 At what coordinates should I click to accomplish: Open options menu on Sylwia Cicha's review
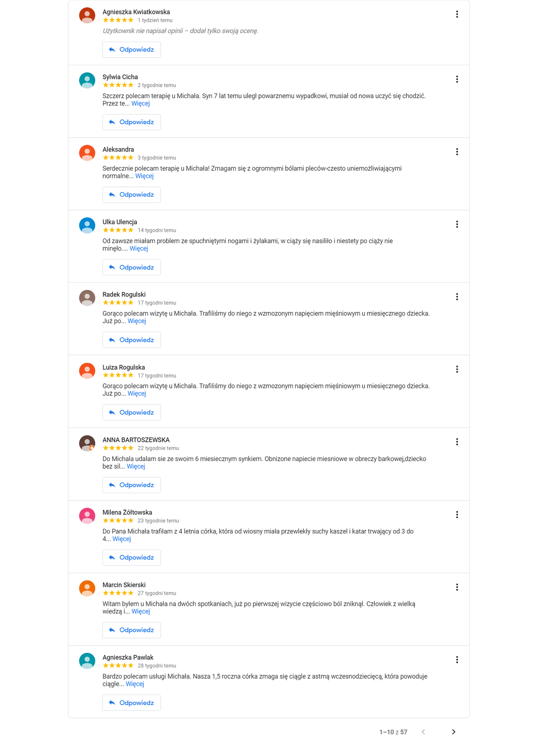[x=457, y=79]
